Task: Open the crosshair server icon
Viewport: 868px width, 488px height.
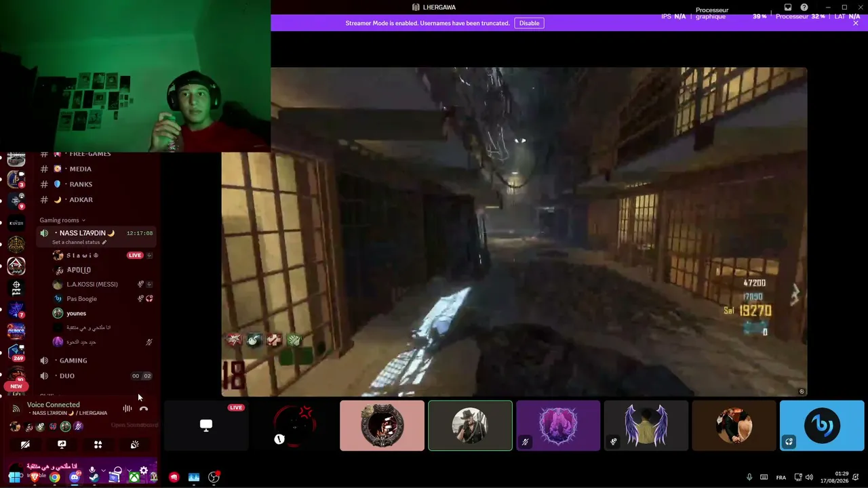Action: (x=16, y=288)
